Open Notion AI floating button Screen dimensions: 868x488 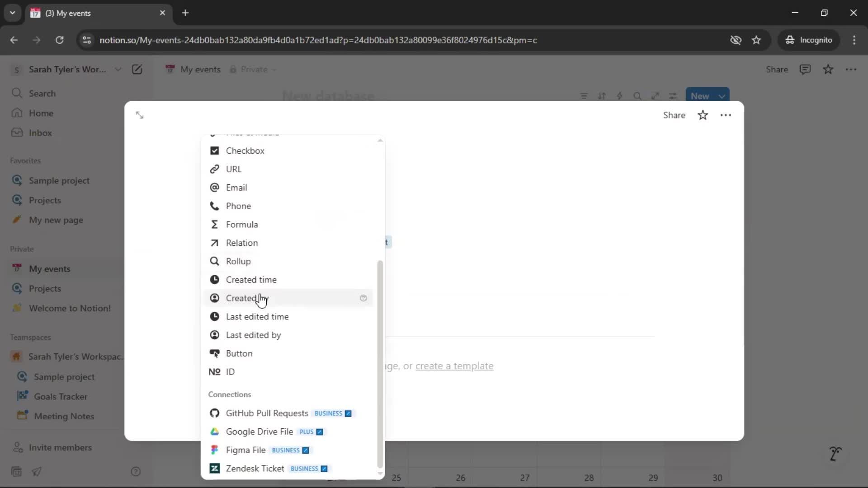[x=835, y=453]
